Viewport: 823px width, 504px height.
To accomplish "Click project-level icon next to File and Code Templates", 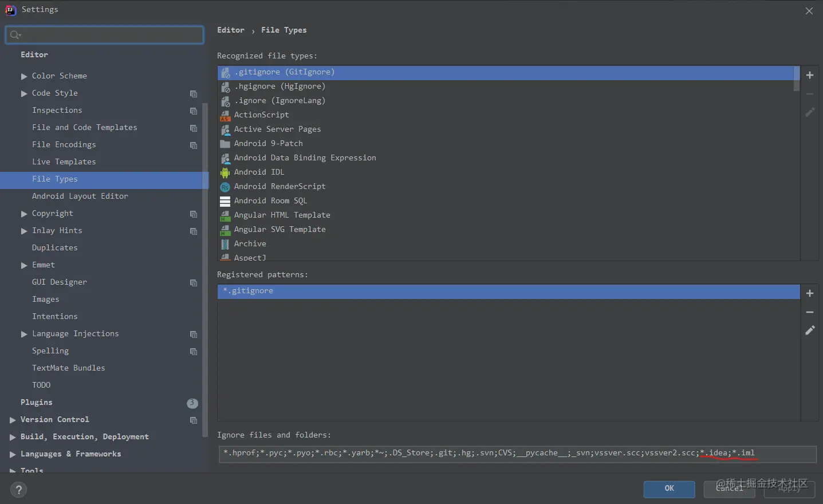I will 194,128.
